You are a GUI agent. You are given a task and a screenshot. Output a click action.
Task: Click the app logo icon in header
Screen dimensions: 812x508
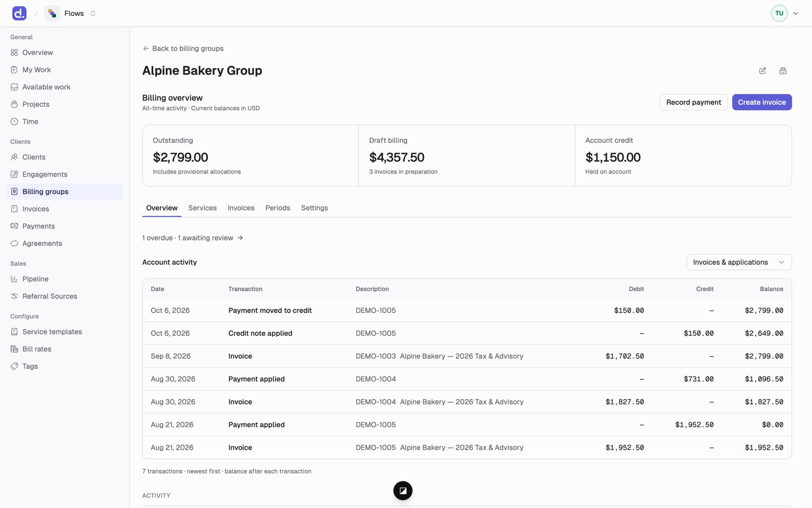pyautogui.click(x=19, y=13)
